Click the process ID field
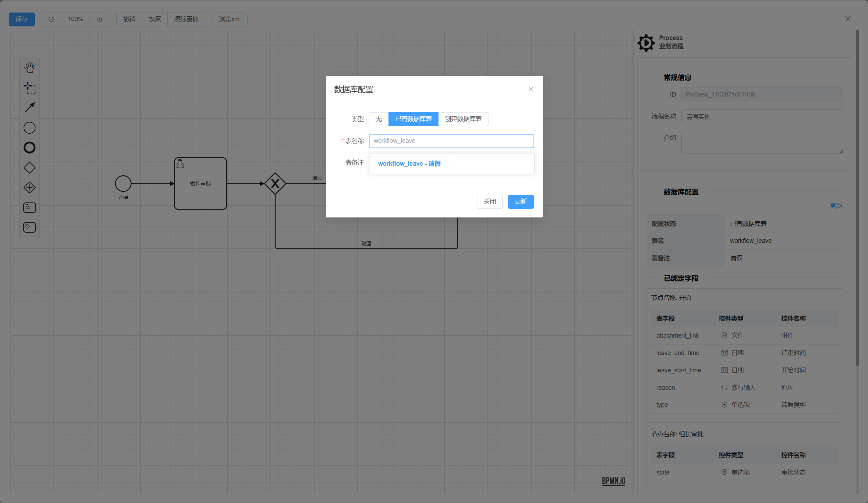This screenshot has width=868, height=503. point(762,94)
